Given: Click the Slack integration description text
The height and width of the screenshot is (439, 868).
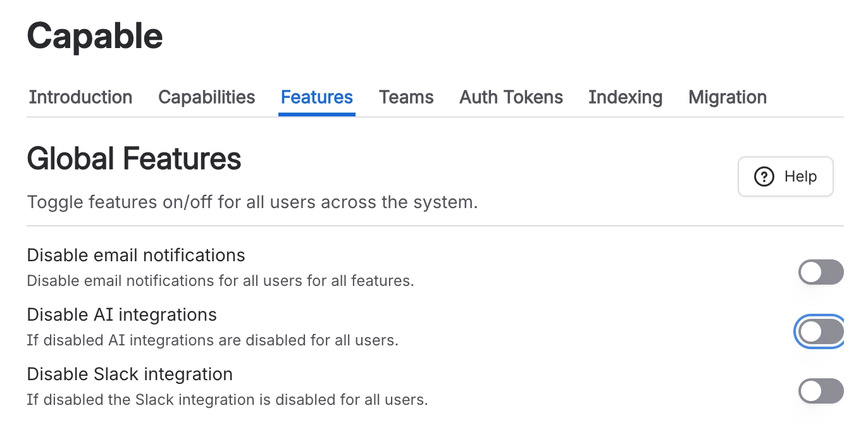Looking at the screenshot, I should (x=227, y=399).
